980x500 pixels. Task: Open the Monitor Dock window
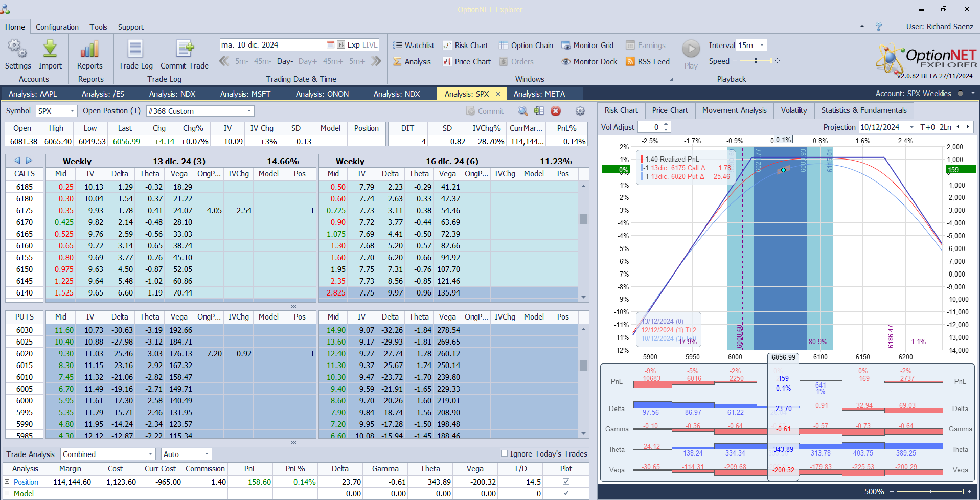click(x=589, y=62)
